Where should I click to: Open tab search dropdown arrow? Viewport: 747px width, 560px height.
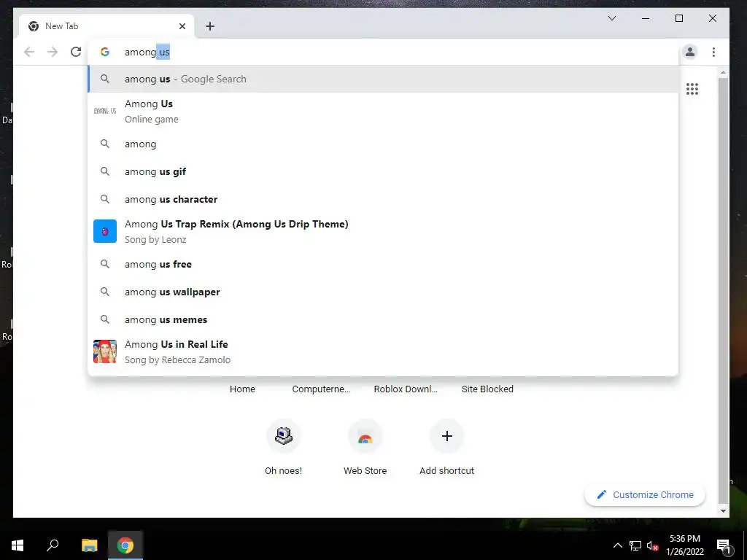612,18
